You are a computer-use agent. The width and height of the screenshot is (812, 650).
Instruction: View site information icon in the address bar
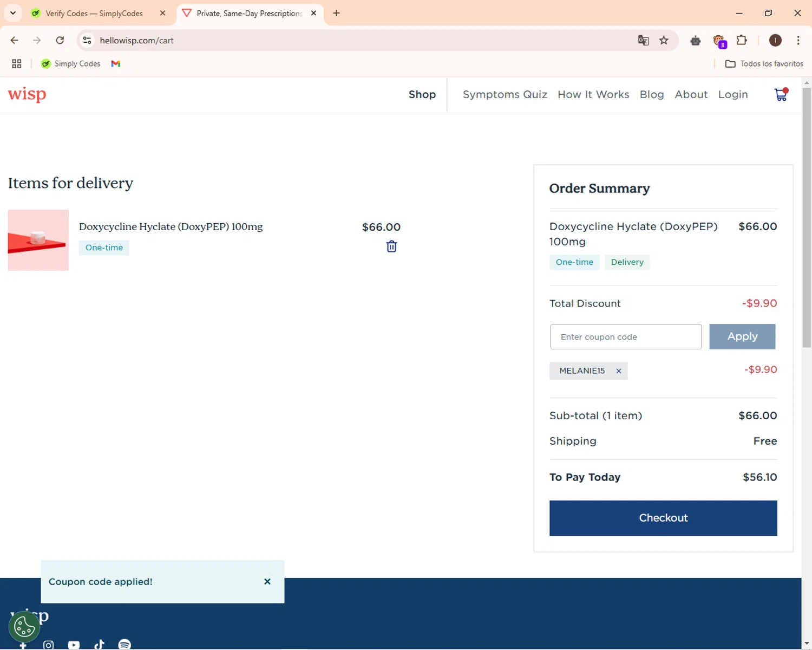(x=87, y=40)
